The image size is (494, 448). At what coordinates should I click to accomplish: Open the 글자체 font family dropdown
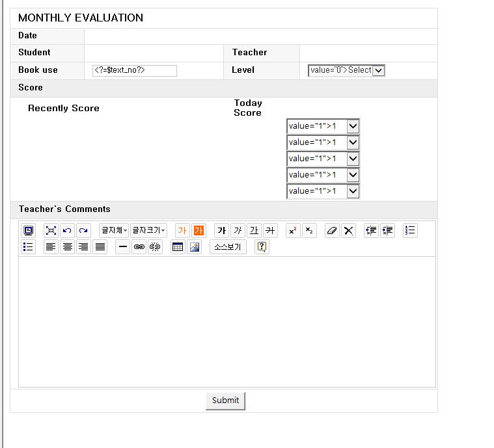pos(114,231)
